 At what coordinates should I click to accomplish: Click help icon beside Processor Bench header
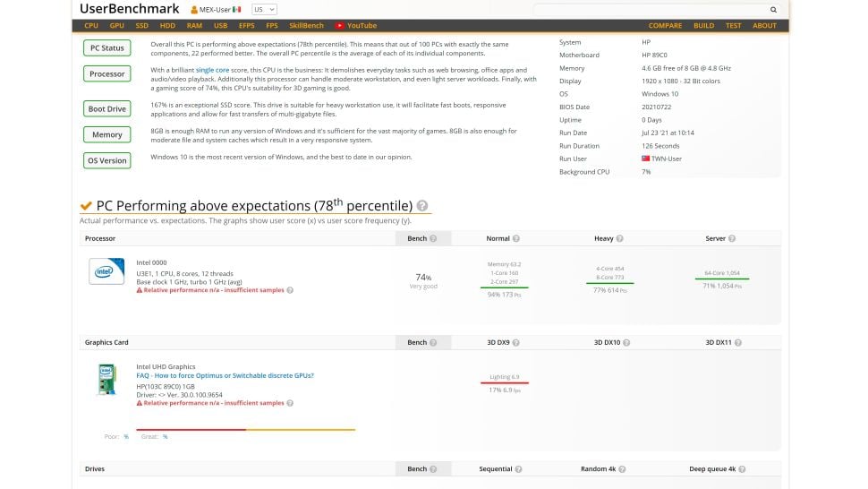434,239
